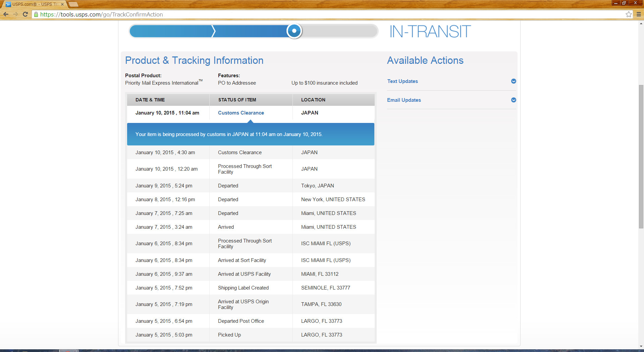The width and height of the screenshot is (644, 352).
Task: Click the green padlock security icon
Action: [36, 14]
